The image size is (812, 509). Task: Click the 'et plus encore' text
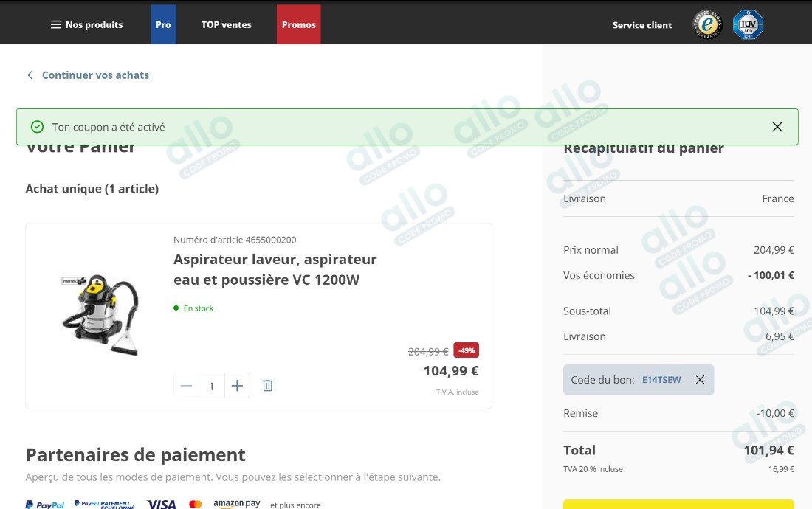coord(295,505)
